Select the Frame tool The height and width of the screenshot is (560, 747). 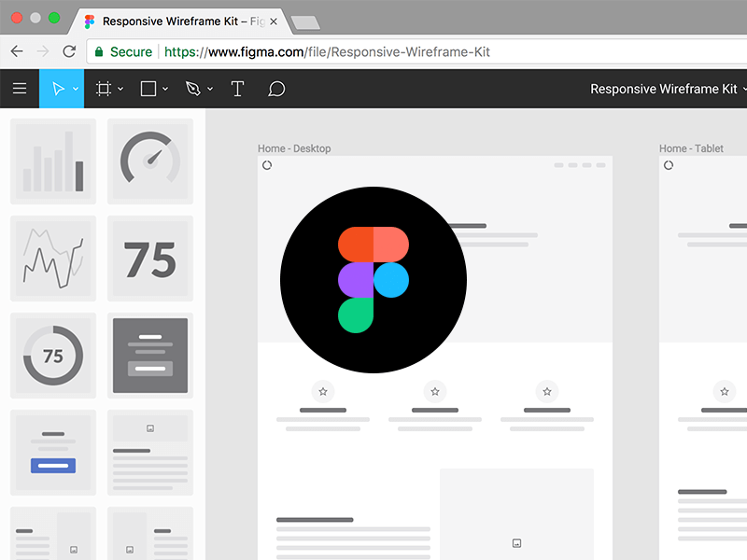click(104, 89)
